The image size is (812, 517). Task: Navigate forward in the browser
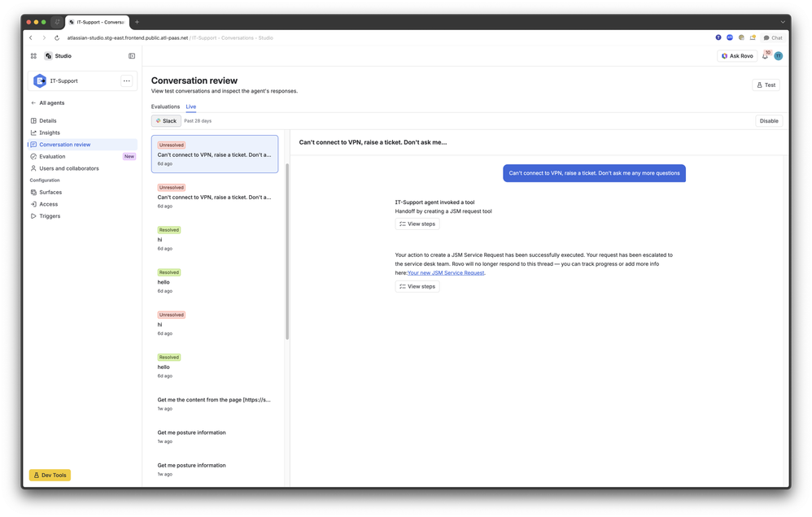pyautogui.click(x=44, y=37)
